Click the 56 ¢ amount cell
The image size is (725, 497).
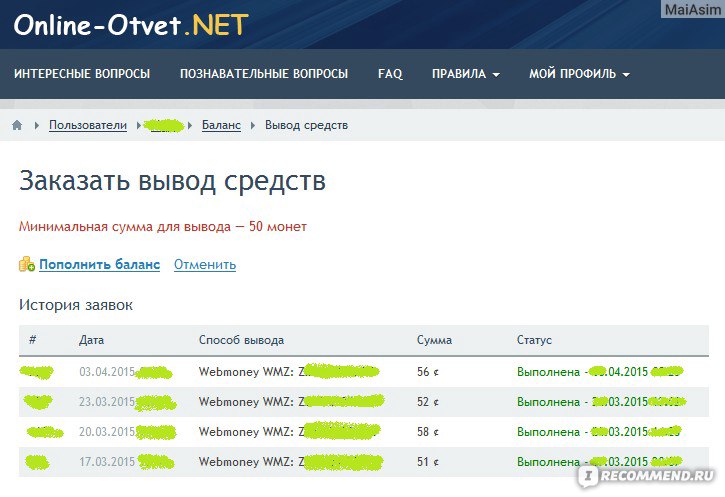tap(428, 372)
